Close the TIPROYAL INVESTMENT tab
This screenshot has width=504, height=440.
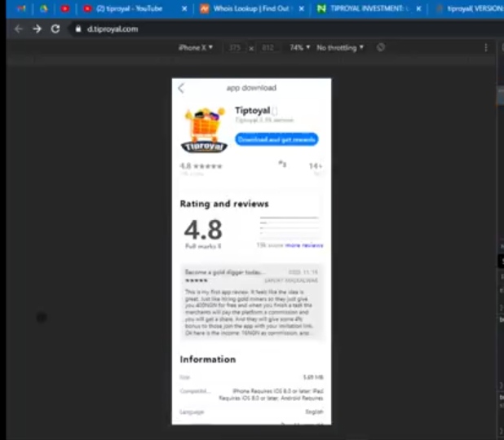pyautogui.click(x=418, y=9)
